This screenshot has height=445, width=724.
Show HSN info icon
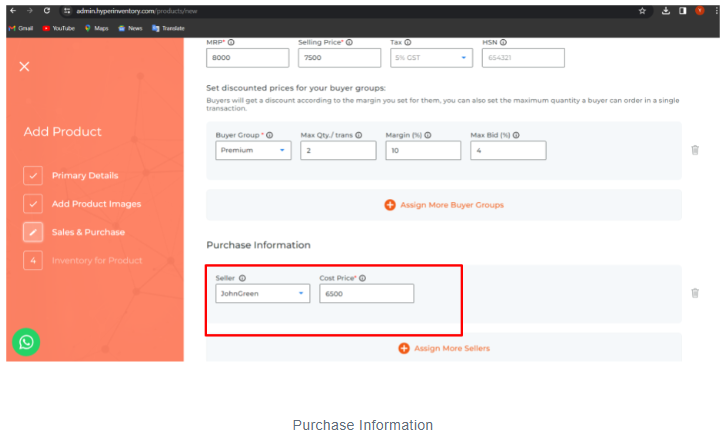pos(503,42)
